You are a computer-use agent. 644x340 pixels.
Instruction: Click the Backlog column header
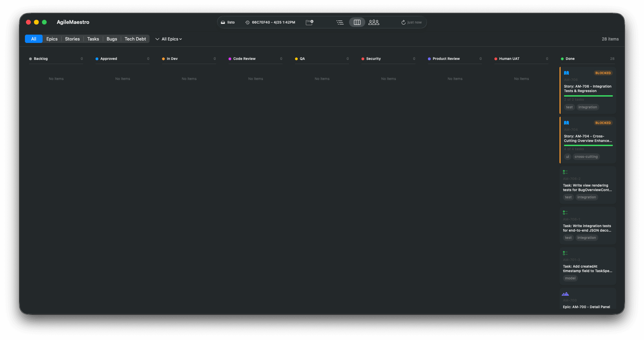pos(56,59)
